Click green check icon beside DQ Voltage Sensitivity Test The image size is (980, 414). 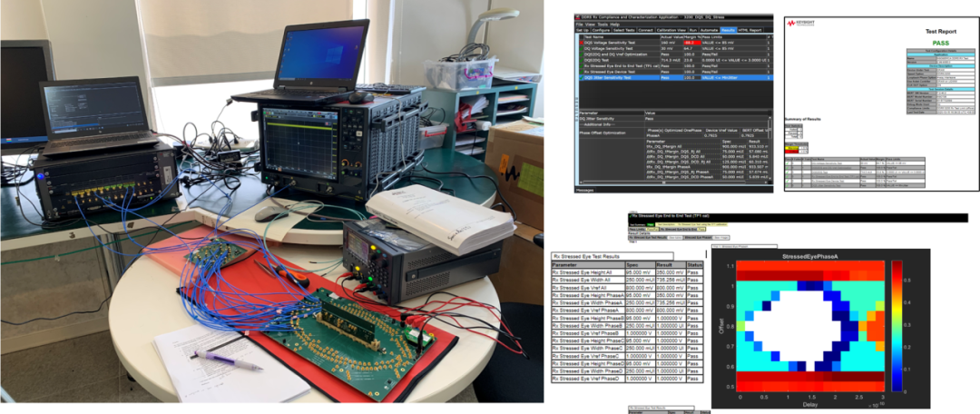(x=582, y=49)
